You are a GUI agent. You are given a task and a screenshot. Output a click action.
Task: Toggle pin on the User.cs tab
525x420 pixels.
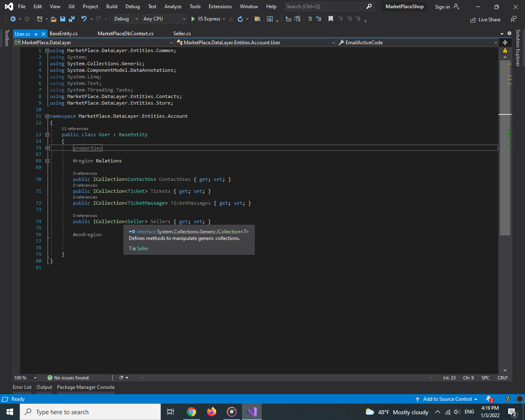coord(36,34)
